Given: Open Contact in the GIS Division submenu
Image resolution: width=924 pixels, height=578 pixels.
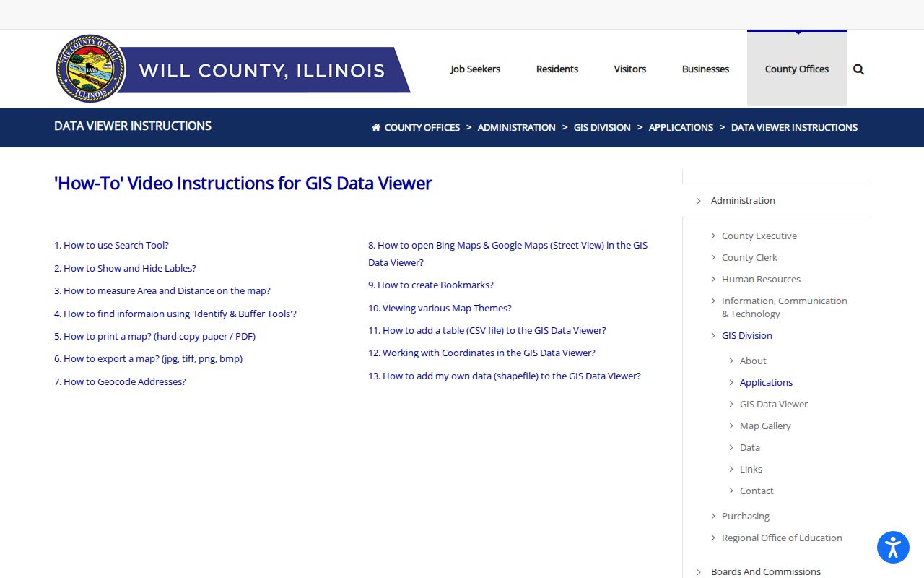Looking at the screenshot, I should click(757, 491).
